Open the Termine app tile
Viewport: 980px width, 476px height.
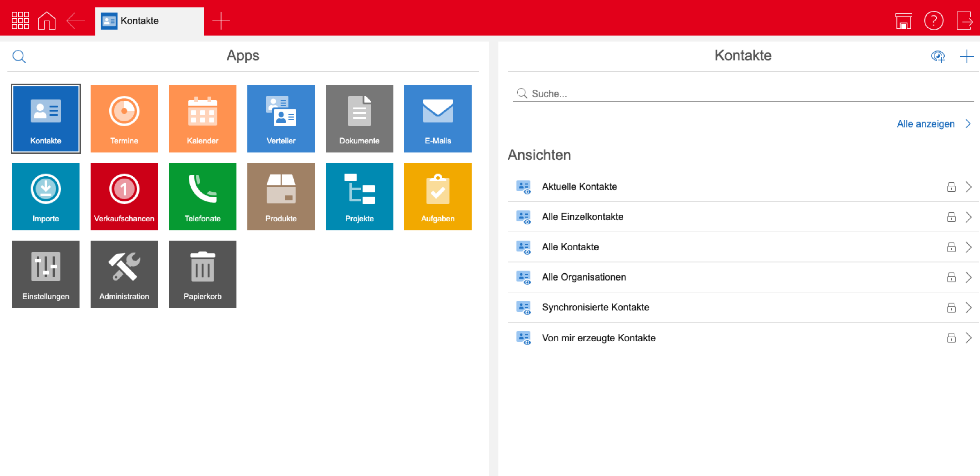click(124, 119)
